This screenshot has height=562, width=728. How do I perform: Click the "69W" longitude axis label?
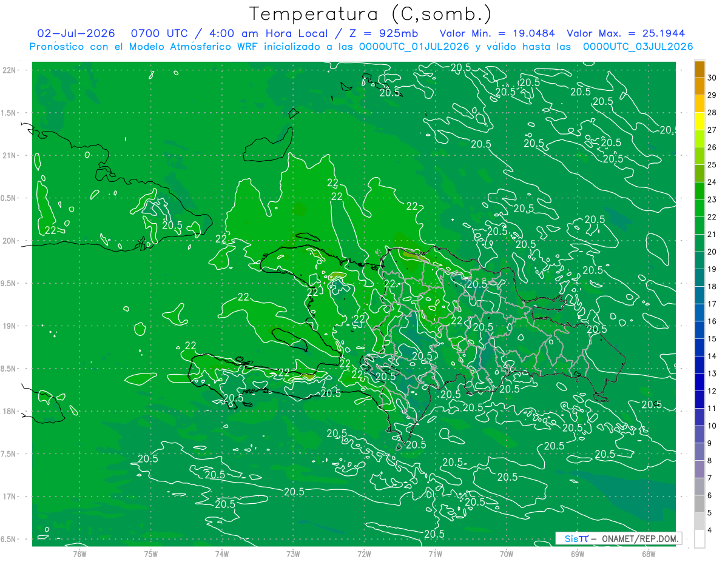coord(578,554)
